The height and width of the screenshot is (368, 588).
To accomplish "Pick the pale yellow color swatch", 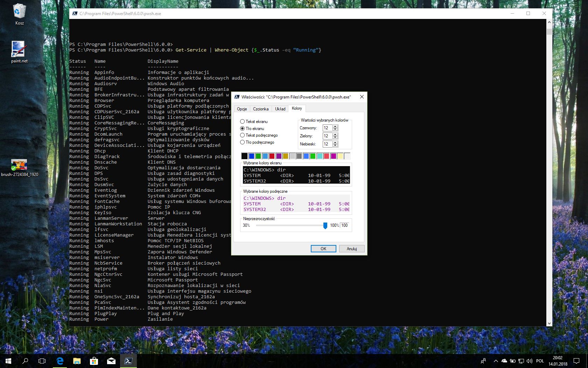I will 340,156.
